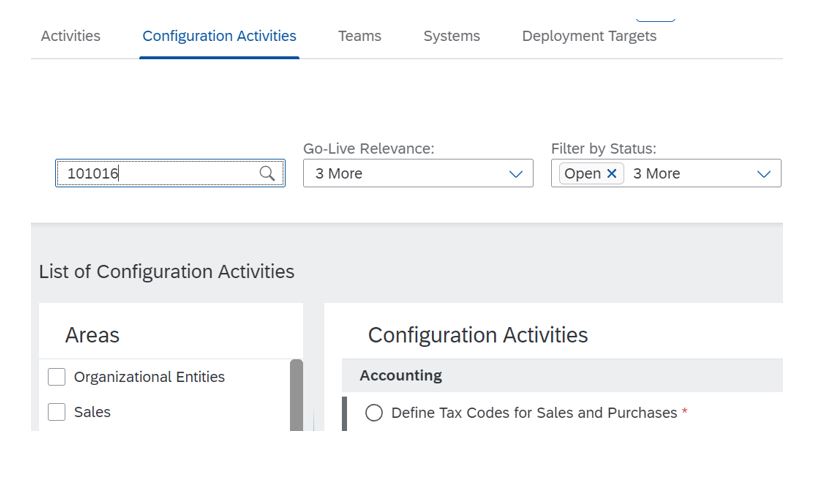Select the Define Tax Codes radio button

point(374,413)
